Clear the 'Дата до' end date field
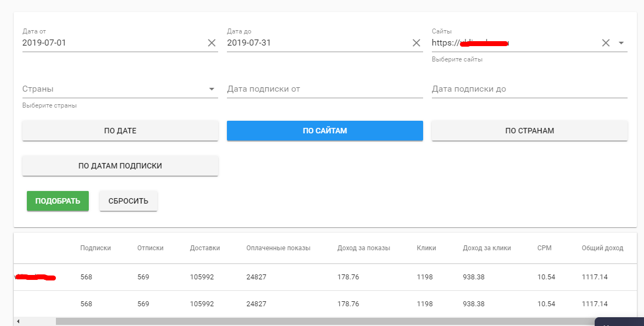 [x=417, y=43]
